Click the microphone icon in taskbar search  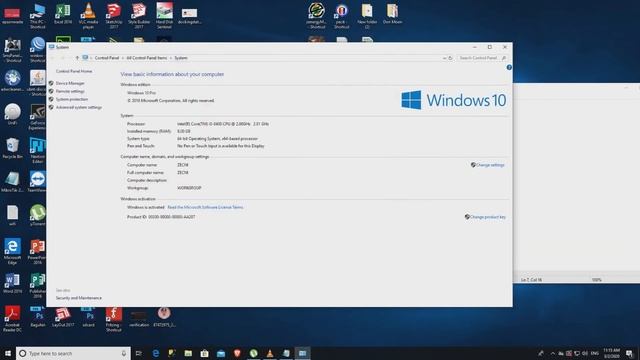124,353
